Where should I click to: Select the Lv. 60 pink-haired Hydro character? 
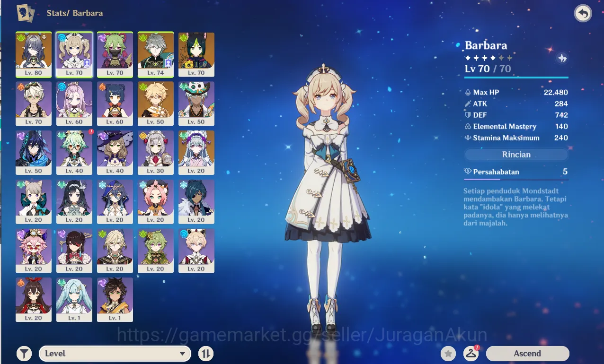tap(74, 104)
